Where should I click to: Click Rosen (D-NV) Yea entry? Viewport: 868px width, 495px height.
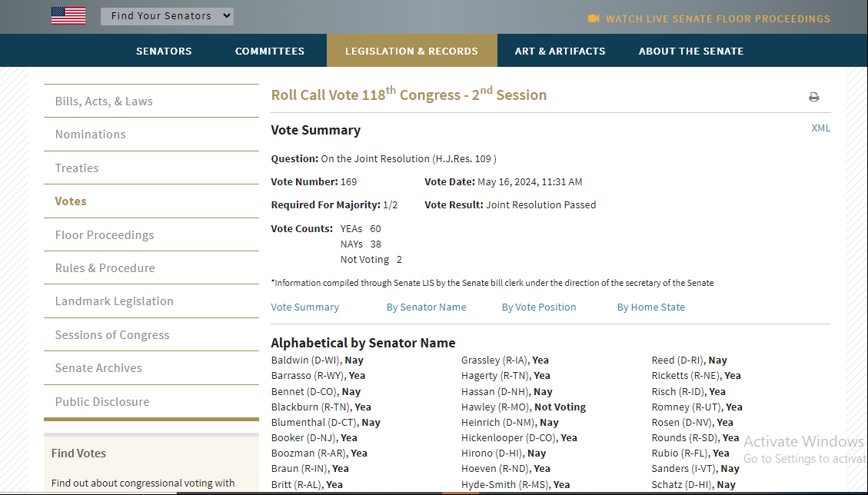click(x=693, y=423)
